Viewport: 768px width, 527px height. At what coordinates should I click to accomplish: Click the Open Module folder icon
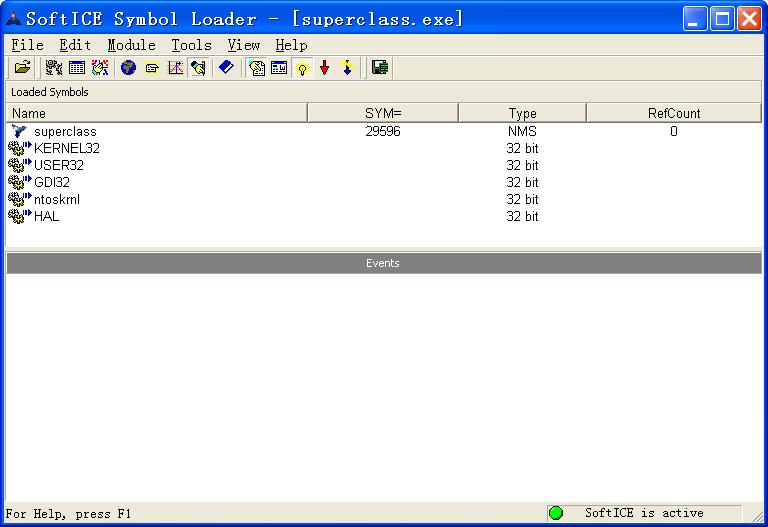[22, 68]
